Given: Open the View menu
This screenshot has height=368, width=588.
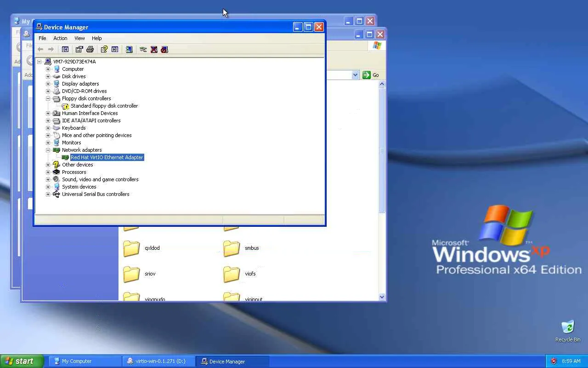Looking at the screenshot, I should (79, 38).
